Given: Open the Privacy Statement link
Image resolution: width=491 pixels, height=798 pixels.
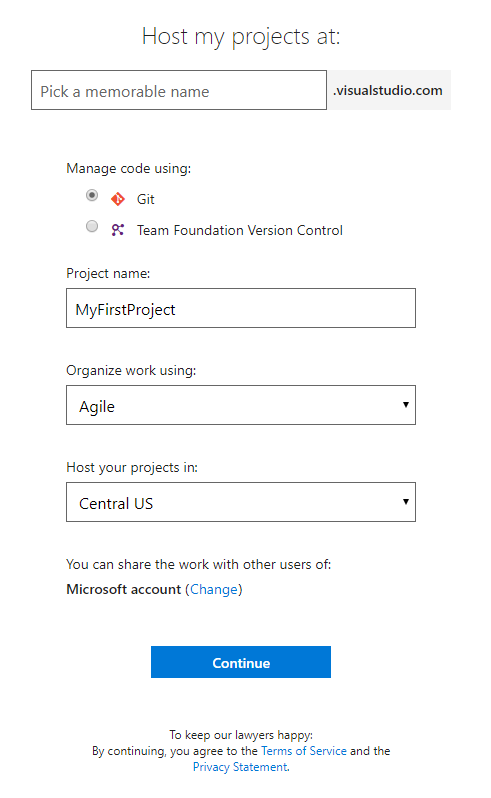Looking at the screenshot, I should point(240,766).
